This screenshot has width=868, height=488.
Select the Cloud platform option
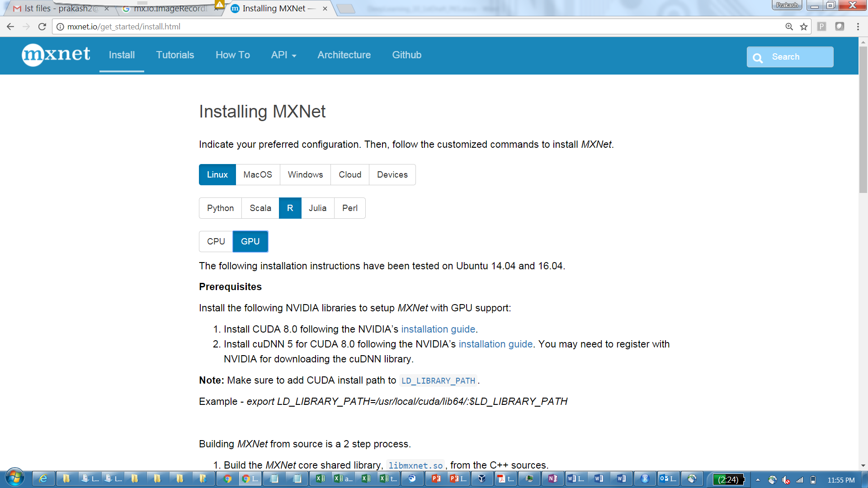(350, 174)
